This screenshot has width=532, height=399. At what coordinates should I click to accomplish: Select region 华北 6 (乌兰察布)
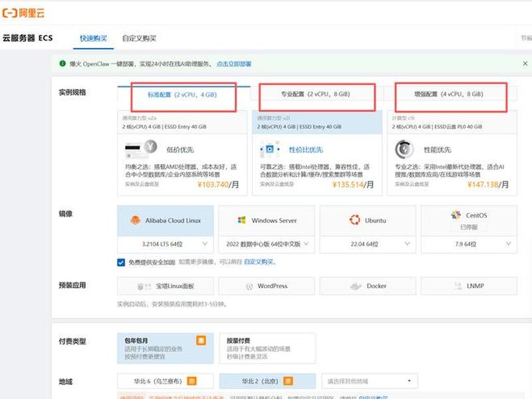pyautogui.click(x=165, y=381)
